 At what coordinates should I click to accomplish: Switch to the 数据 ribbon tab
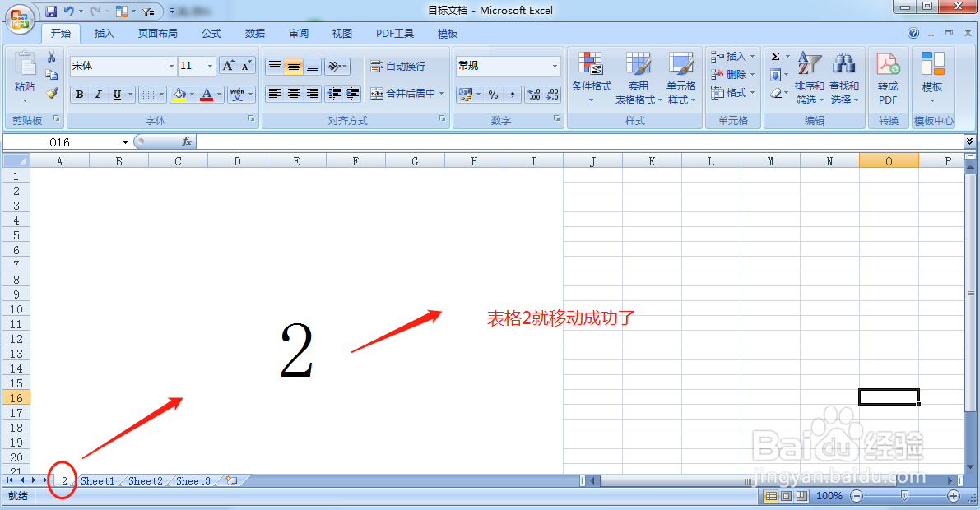(254, 33)
